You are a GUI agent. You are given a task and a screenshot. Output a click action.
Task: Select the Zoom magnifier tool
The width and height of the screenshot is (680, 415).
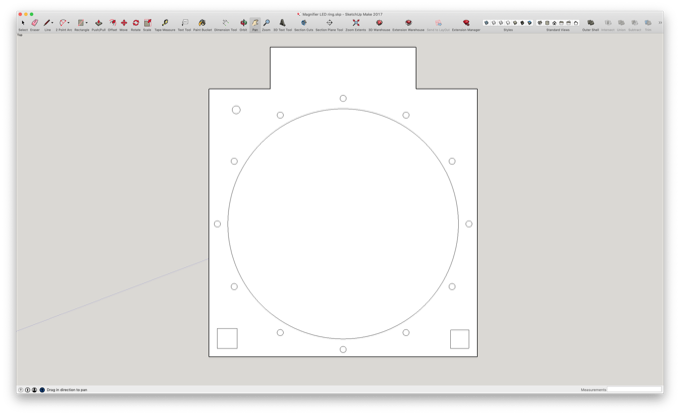(x=267, y=23)
